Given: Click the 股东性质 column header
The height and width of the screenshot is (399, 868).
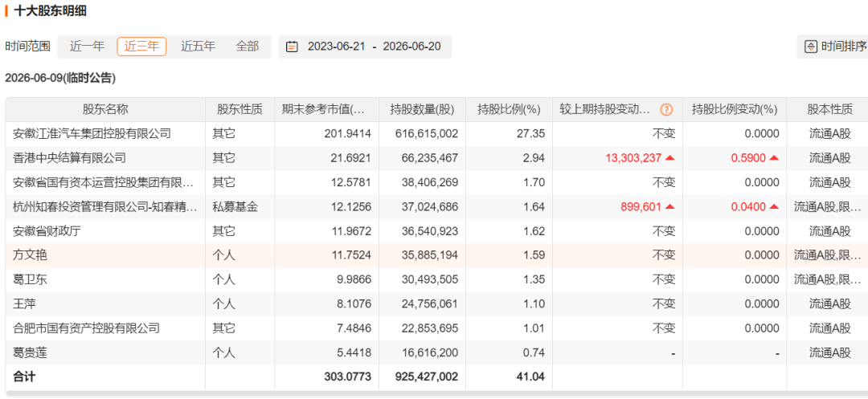Looking at the screenshot, I should coord(240,109).
